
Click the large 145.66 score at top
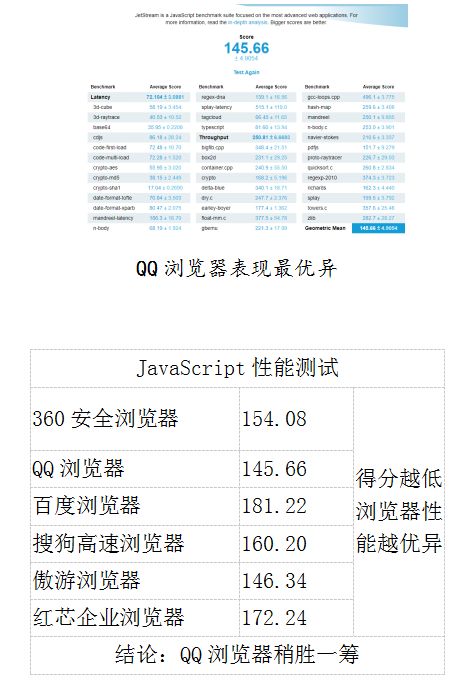(246, 48)
